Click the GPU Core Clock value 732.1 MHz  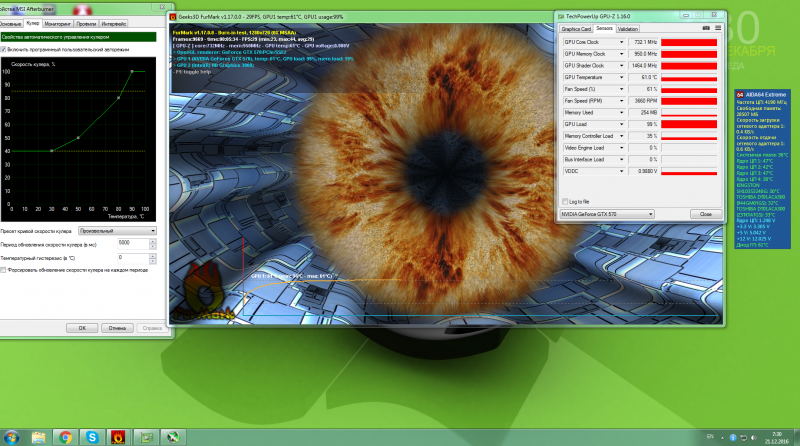tap(643, 42)
